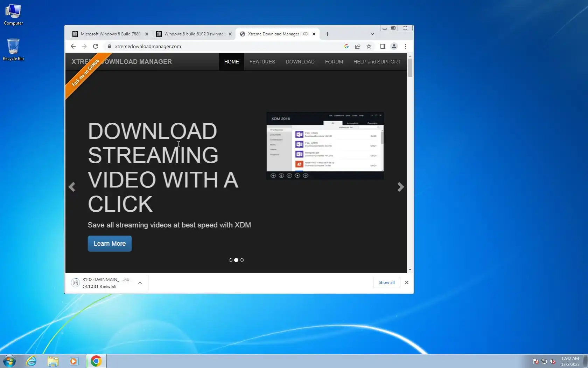The image size is (588, 368).
Task: Open the Chrome profile menu
Action: click(394, 46)
